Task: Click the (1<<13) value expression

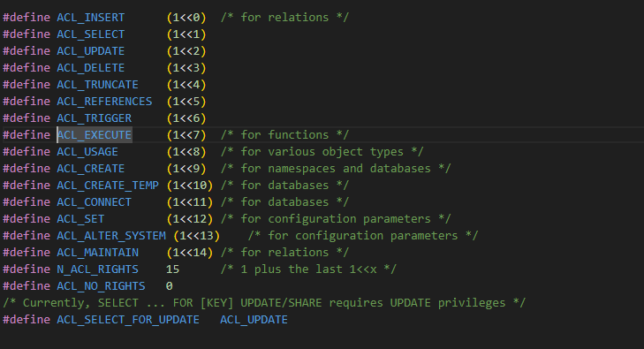Action: pos(197,236)
